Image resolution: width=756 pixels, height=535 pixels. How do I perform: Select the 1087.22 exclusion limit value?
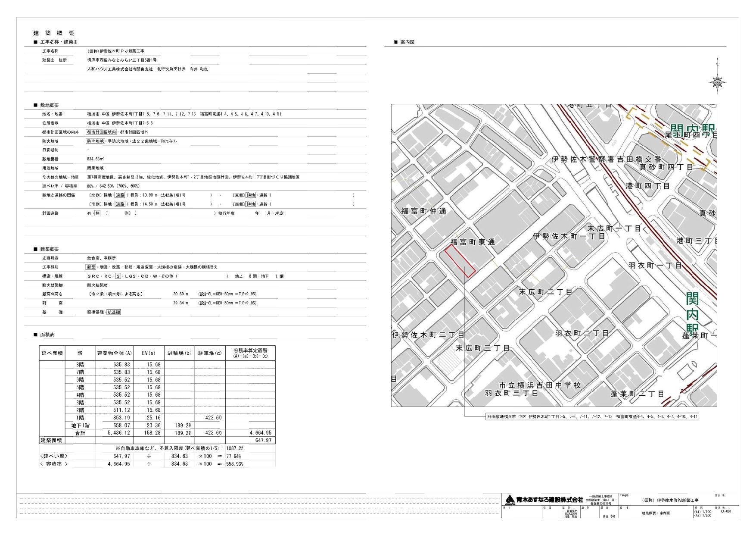tap(235, 448)
